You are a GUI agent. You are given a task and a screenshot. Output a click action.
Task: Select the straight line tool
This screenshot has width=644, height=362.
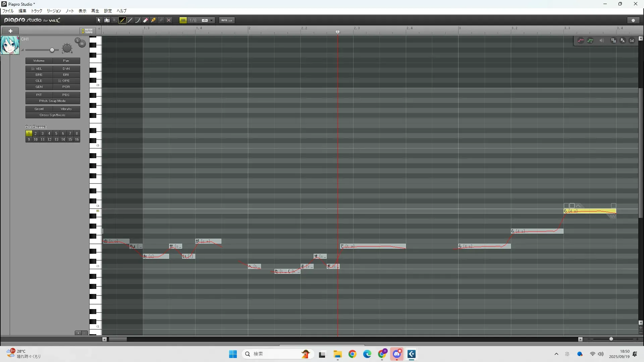point(130,20)
